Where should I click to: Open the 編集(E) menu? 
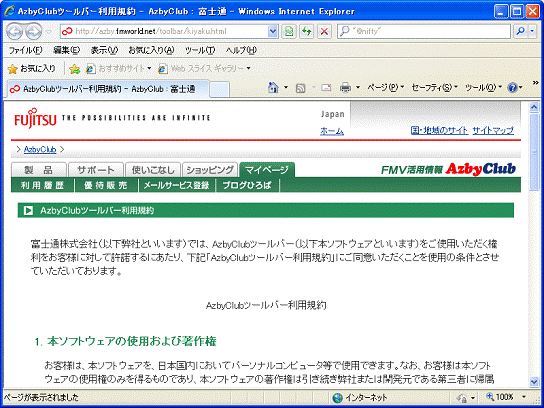tap(66, 50)
